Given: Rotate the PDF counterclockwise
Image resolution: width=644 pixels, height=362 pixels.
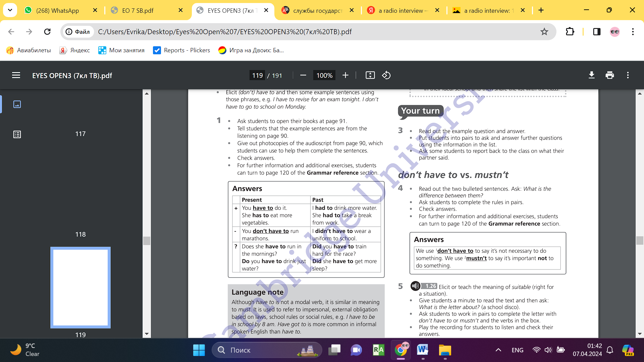Looking at the screenshot, I should click(x=386, y=75).
